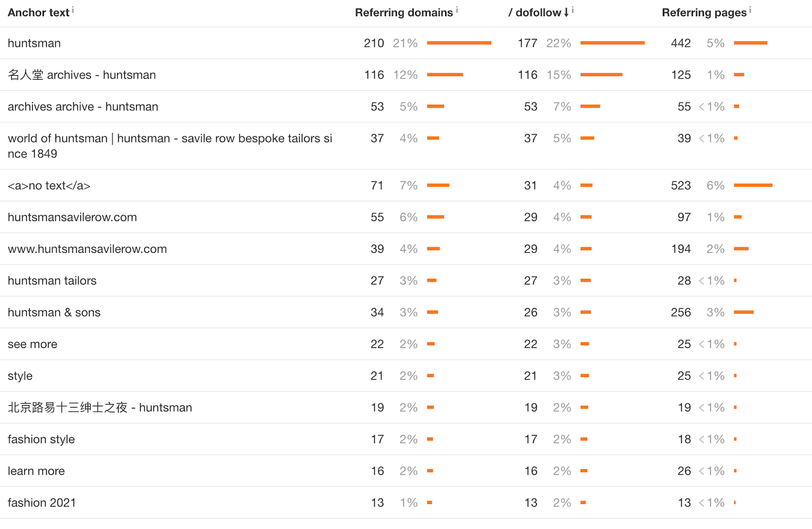This screenshot has height=529, width=812.
Task: Sort the table by Referring pages header
Action: (x=704, y=13)
